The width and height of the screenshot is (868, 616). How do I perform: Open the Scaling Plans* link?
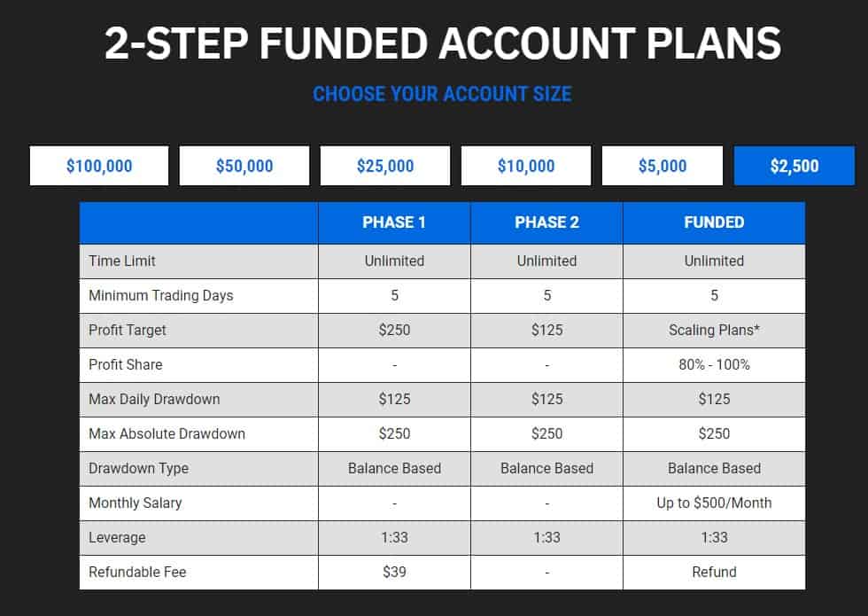pyautogui.click(x=714, y=330)
